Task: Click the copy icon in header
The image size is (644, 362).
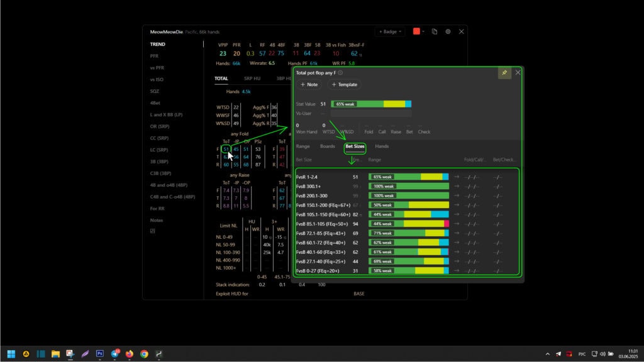Action: click(x=435, y=31)
